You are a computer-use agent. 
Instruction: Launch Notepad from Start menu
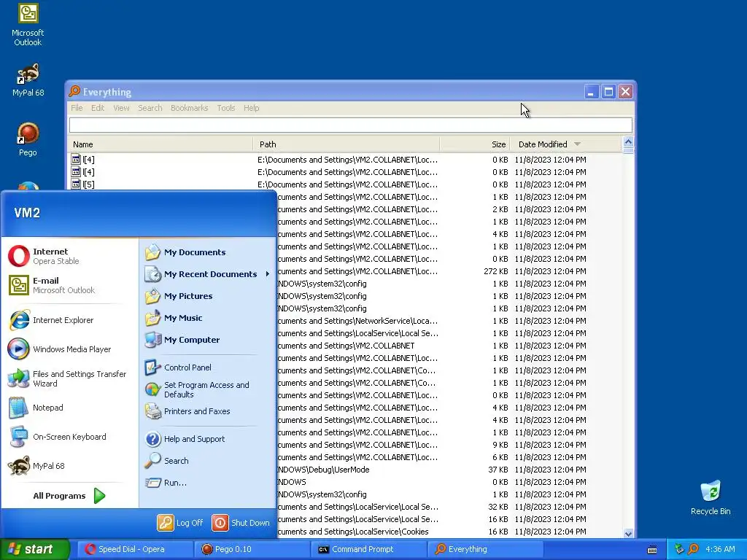(69, 408)
